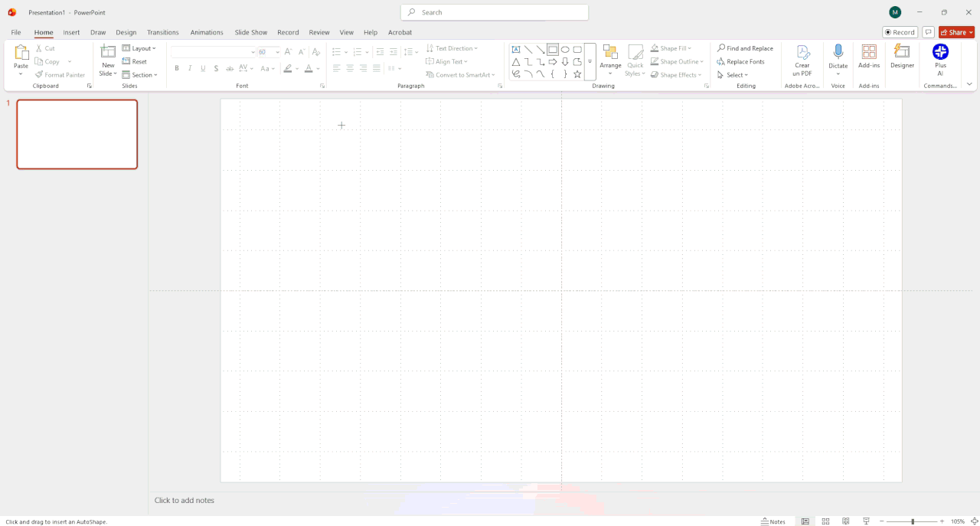Toggle Underline formatting
The width and height of the screenshot is (980, 526).
click(203, 68)
